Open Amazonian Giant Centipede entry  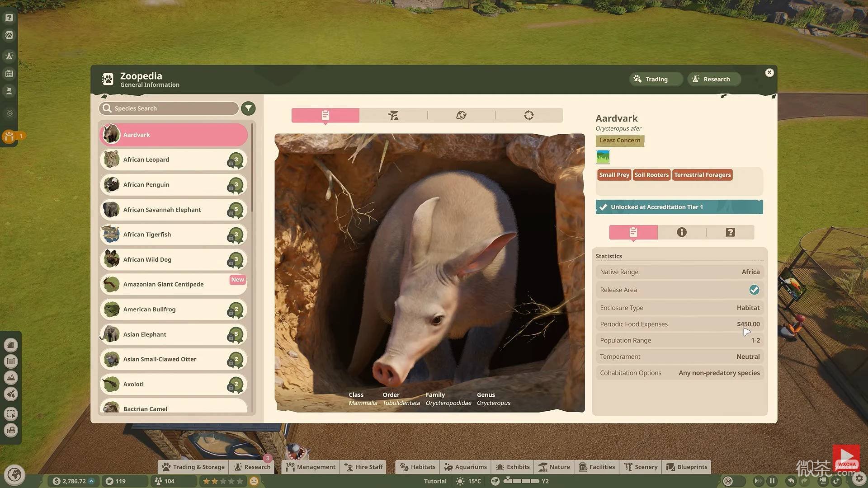(174, 284)
